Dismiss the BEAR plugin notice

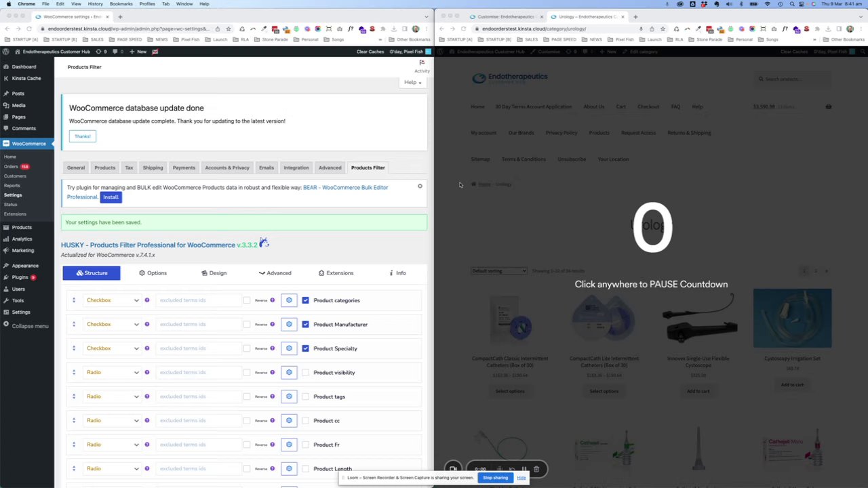point(420,186)
